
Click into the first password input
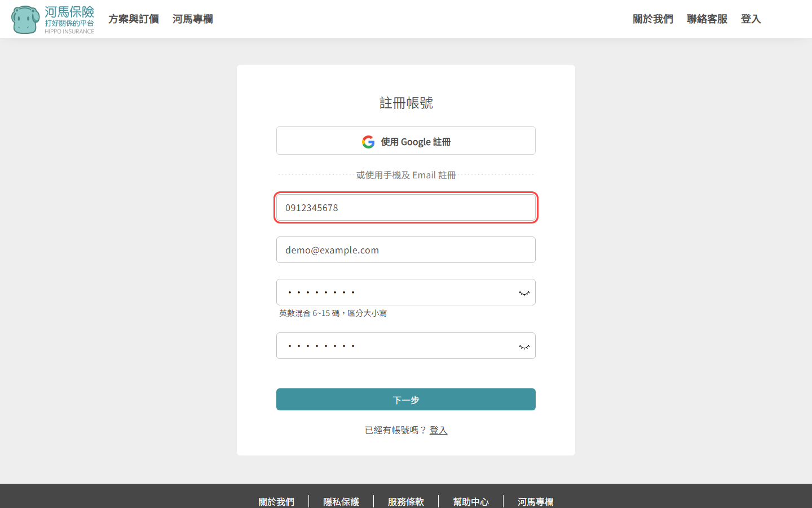pyautogui.click(x=395, y=292)
